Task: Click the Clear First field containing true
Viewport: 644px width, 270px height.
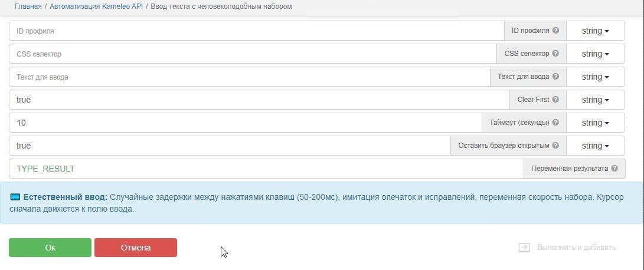Action: (x=260, y=100)
